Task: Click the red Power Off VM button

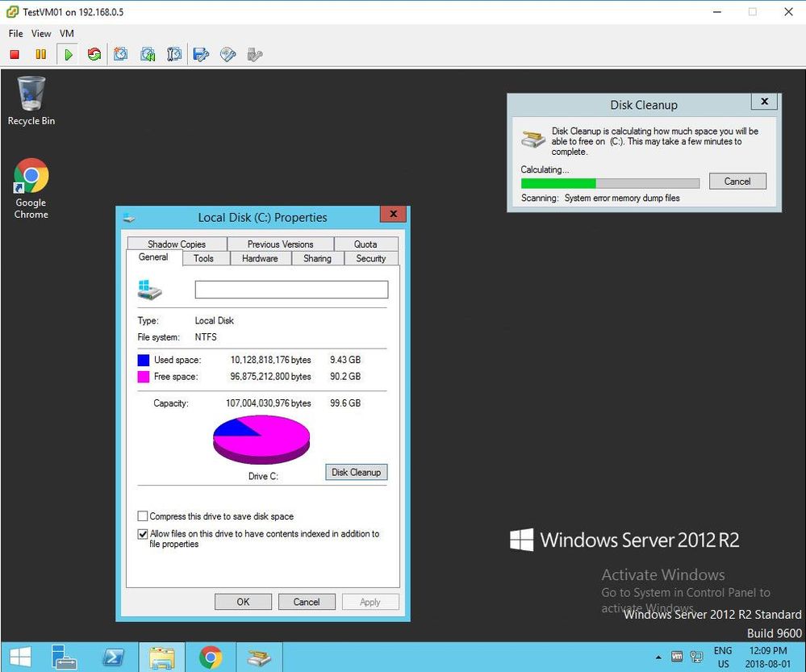Action: coord(15,55)
